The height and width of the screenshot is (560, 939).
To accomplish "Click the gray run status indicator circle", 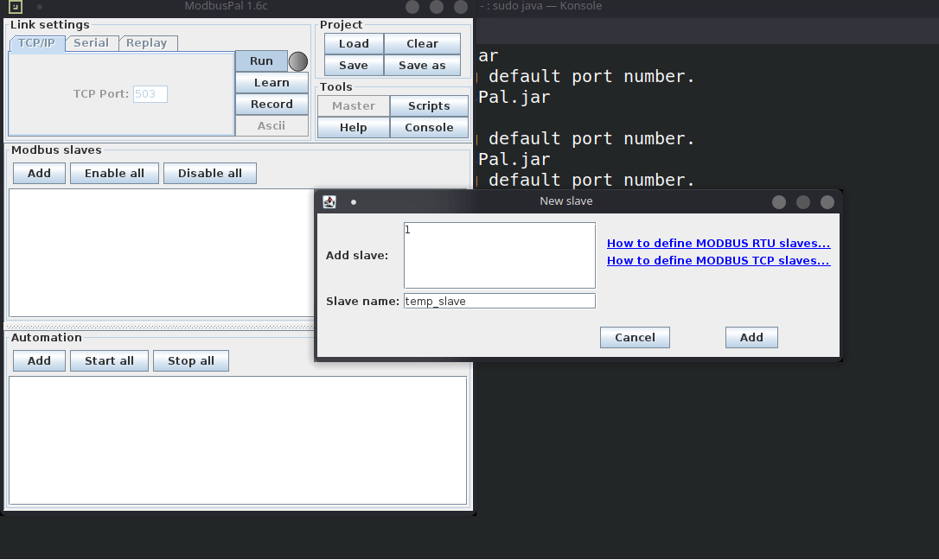I will (297, 61).
